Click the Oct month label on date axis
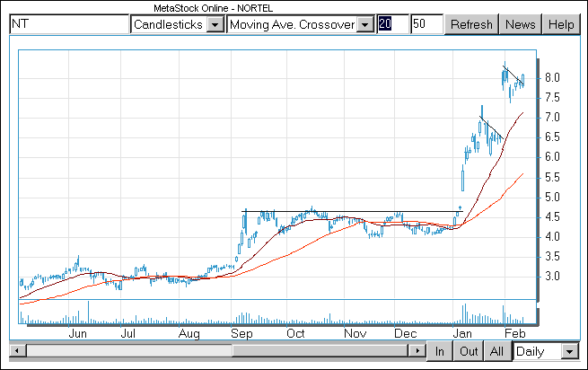 (x=295, y=333)
